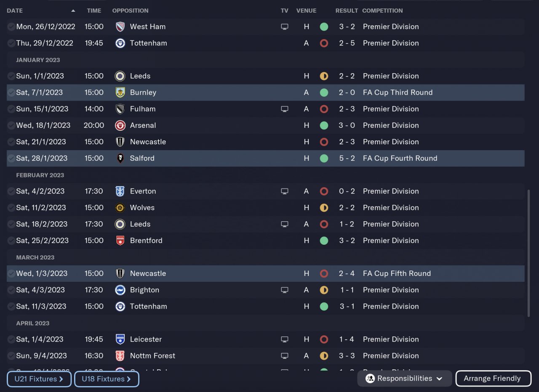Toggle checkmark beside Mon, 26/12/2022 fixture

coord(11,26)
